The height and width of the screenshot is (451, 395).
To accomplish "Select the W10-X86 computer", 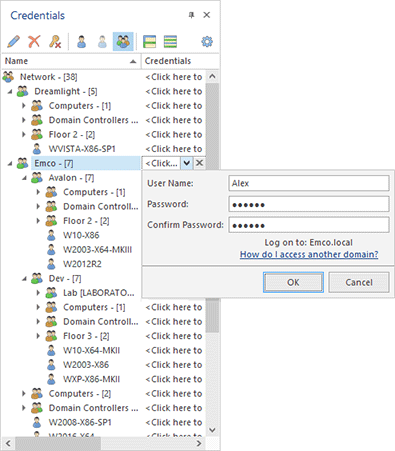I will pos(81,235).
